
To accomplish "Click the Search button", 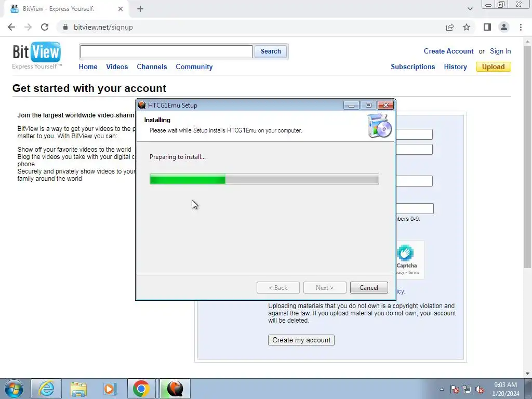I will point(271,51).
